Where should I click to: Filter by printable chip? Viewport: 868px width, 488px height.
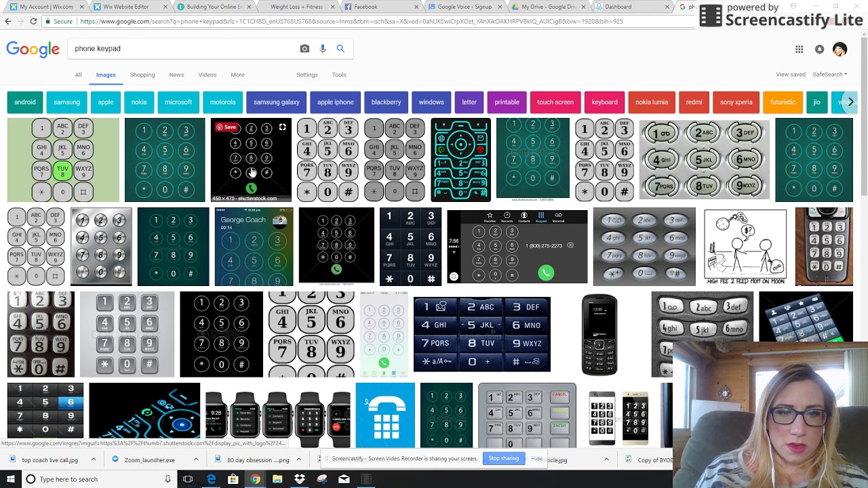click(507, 102)
